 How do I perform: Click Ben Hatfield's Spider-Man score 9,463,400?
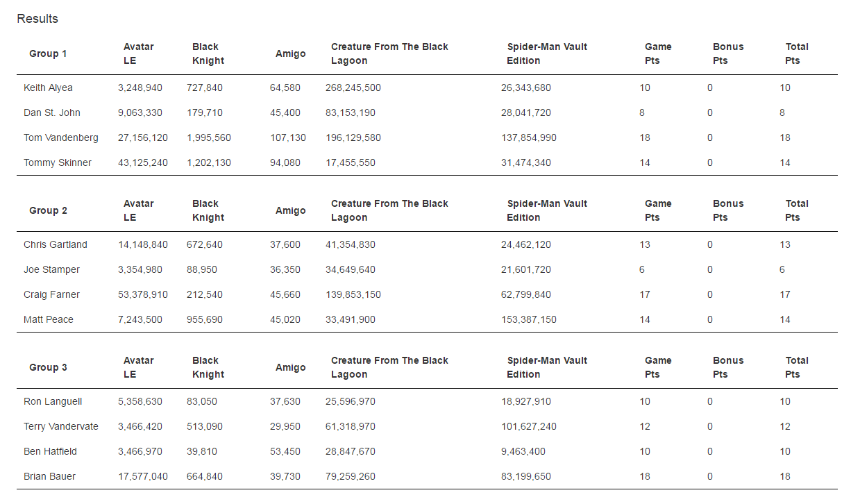(x=523, y=452)
